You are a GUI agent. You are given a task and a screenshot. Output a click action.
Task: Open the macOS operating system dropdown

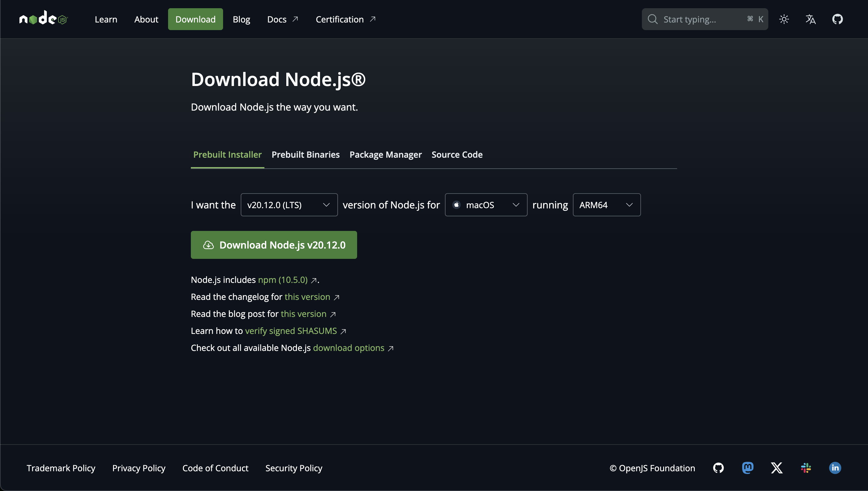pyautogui.click(x=486, y=205)
